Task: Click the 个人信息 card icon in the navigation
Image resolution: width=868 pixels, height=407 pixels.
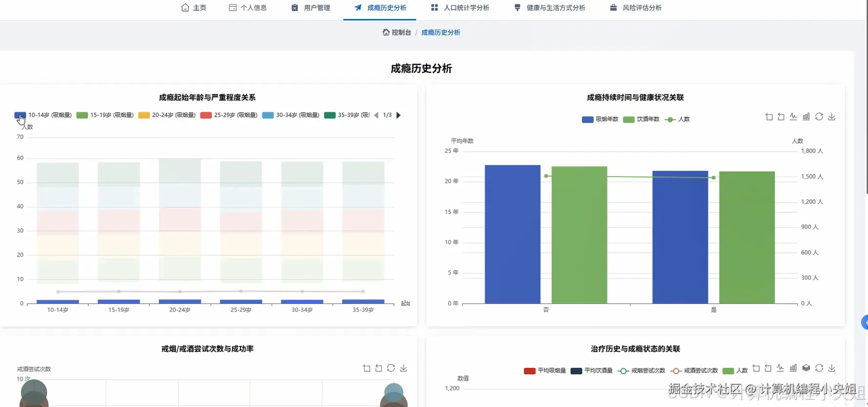Action: 233,8
